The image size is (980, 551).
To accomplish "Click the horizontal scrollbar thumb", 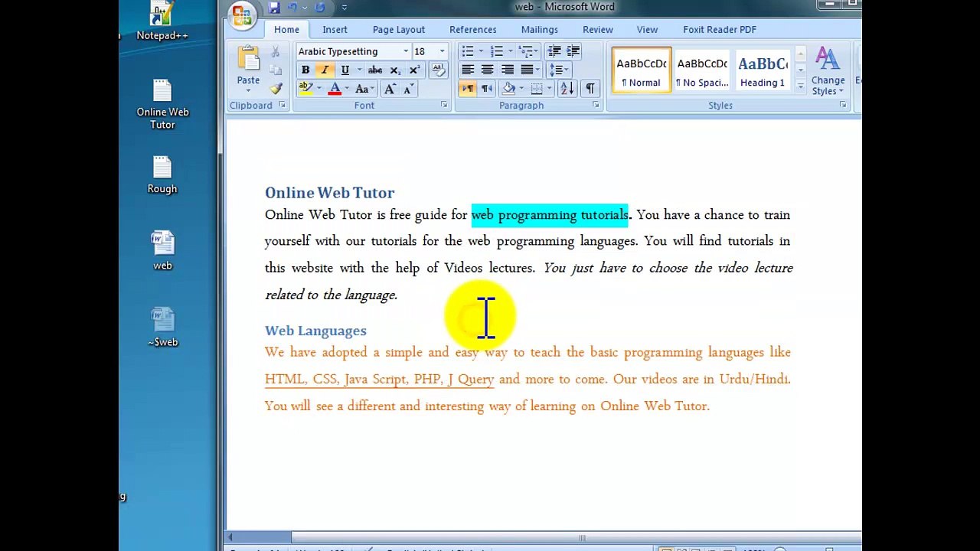I will pyautogui.click(x=582, y=537).
